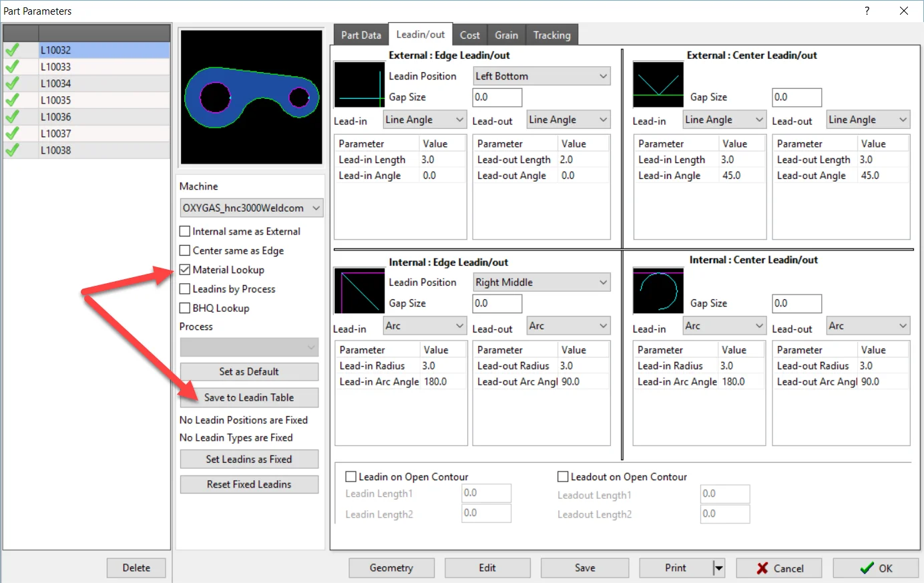Click the Reset Fixed Leadins button
This screenshot has width=924, height=583.
[249, 484]
